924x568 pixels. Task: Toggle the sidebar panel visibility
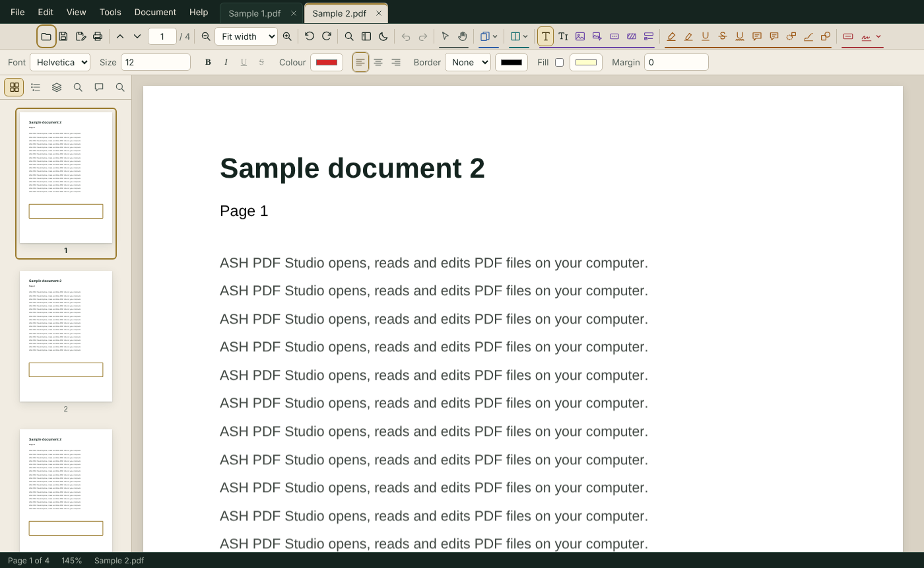366,36
